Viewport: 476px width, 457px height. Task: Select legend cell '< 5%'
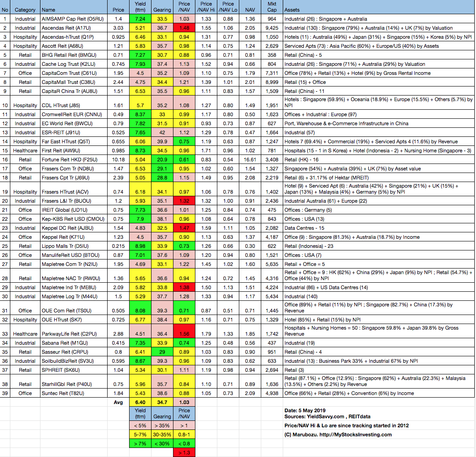coord(140,426)
